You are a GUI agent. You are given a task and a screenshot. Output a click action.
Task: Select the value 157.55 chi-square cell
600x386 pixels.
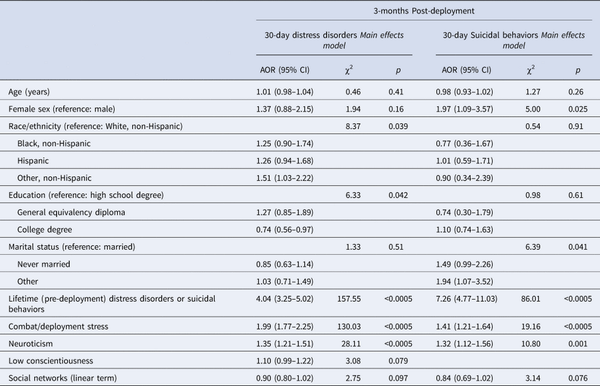click(x=349, y=299)
